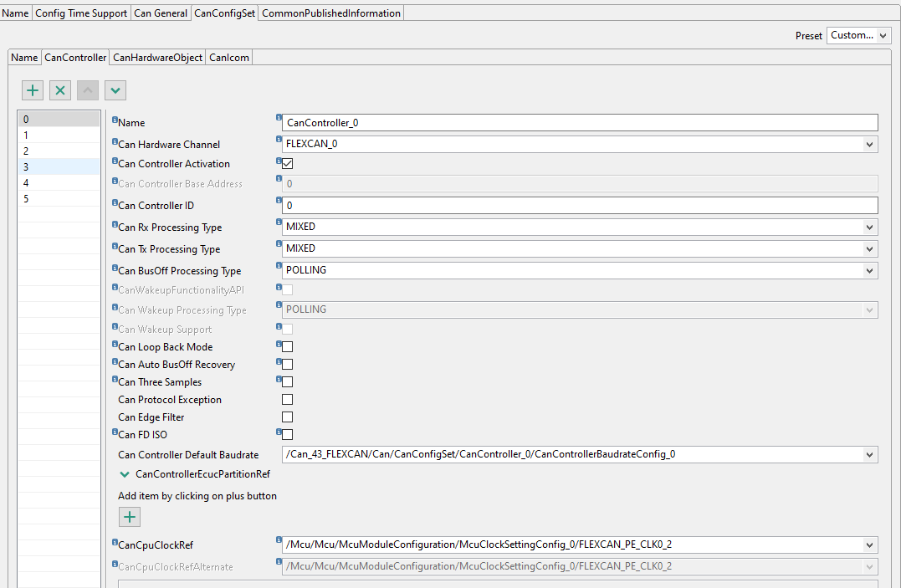Screen dimensions: 901x588
Task: Click the info icon next to CanCpuClockRef
Action: tap(114, 541)
